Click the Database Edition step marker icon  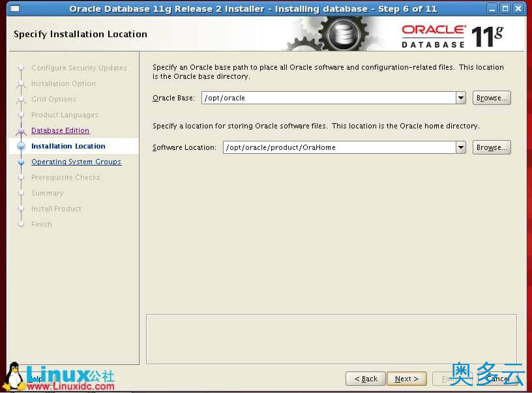(21, 131)
